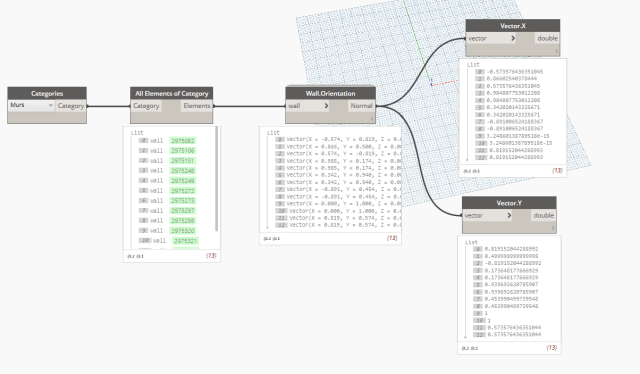Select the Wall.Orientation node header

click(331, 93)
